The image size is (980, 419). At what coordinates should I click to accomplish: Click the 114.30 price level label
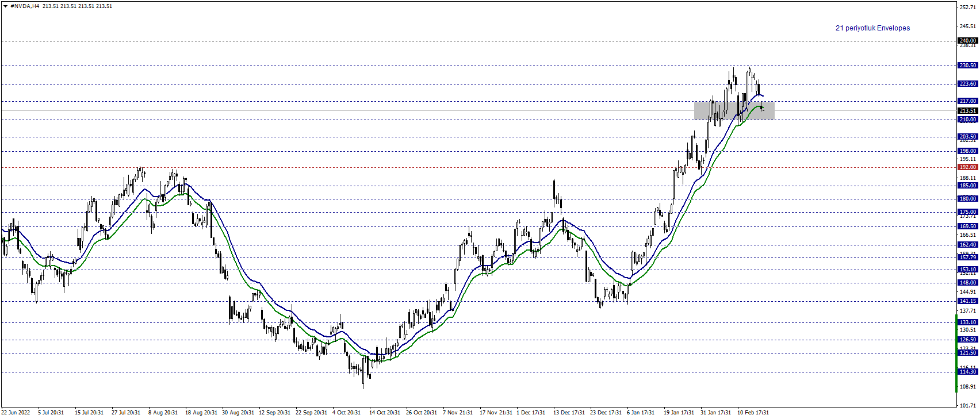click(x=967, y=372)
